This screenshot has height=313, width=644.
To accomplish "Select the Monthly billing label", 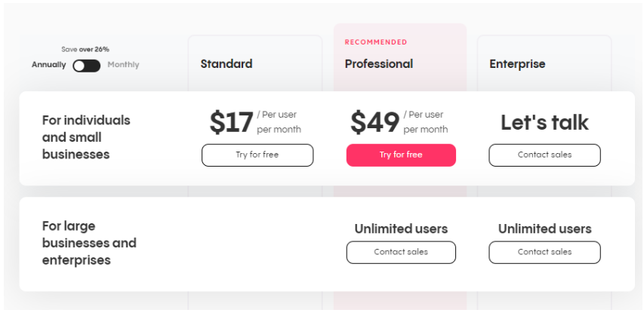I will 123,65.
